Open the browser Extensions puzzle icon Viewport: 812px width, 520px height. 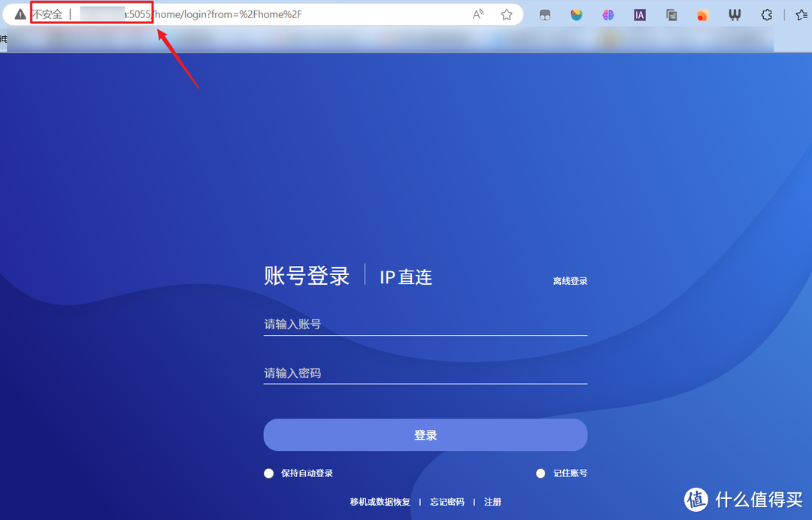(x=766, y=14)
